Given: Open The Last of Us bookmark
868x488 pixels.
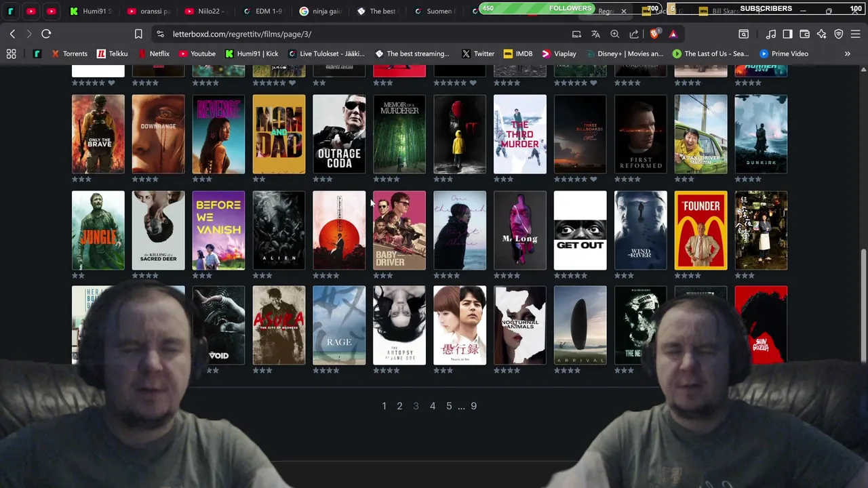Looking at the screenshot, I should tap(711, 54).
